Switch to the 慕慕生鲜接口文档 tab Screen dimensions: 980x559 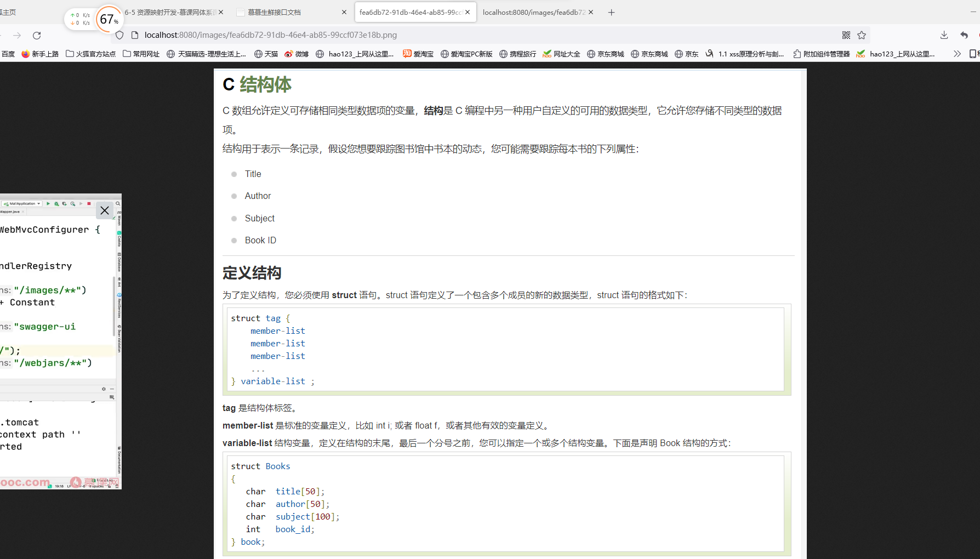click(290, 12)
